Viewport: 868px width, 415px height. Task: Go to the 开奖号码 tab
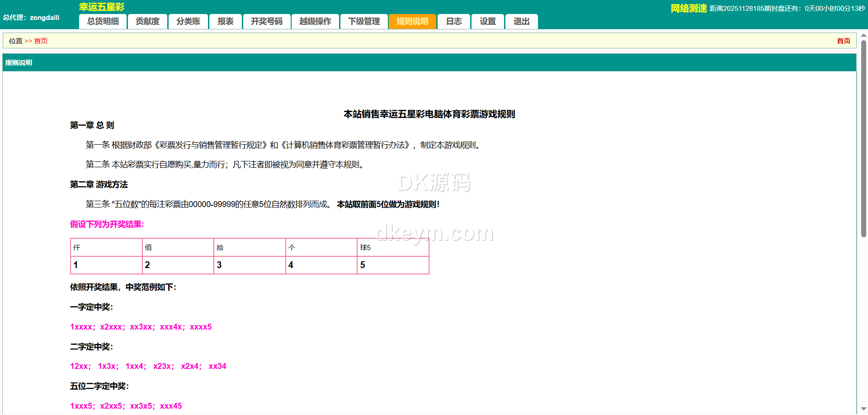pyautogui.click(x=266, y=21)
